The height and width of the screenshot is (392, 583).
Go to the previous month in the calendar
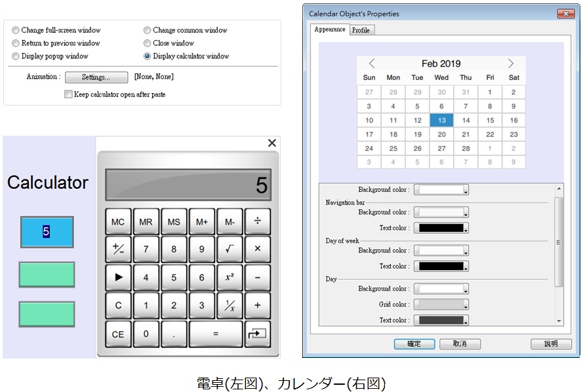coord(372,64)
